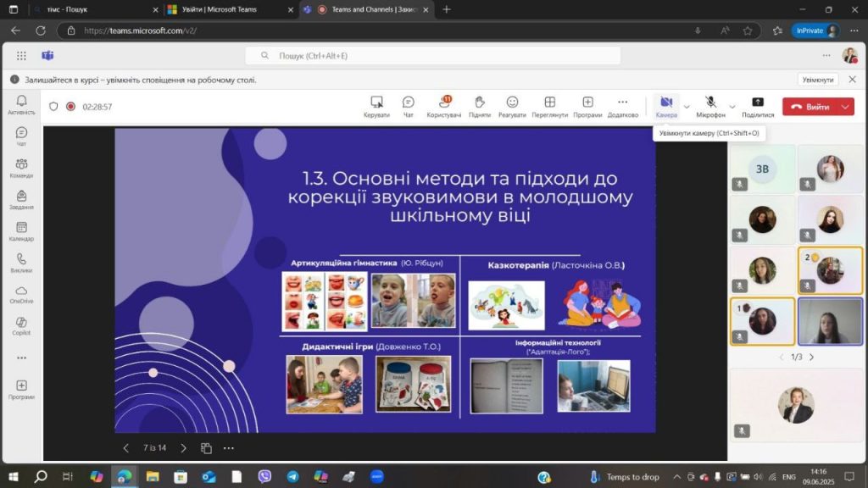Click the Teams search box
Viewport: 868px width, 488px height.
coord(433,56)
